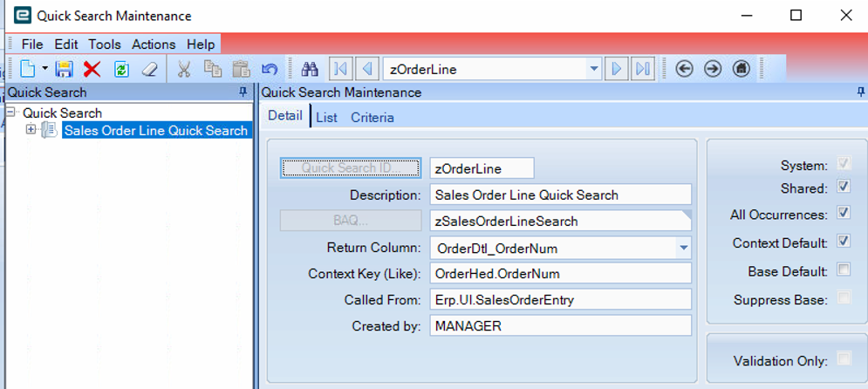
Task: Click the Context Key (Like) field
Action: tap(561, 273)
